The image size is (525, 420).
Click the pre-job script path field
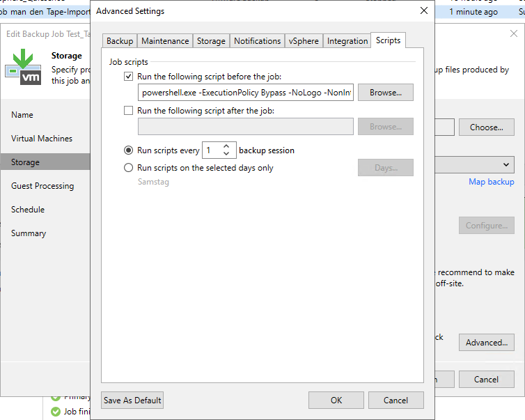(246, 93)
